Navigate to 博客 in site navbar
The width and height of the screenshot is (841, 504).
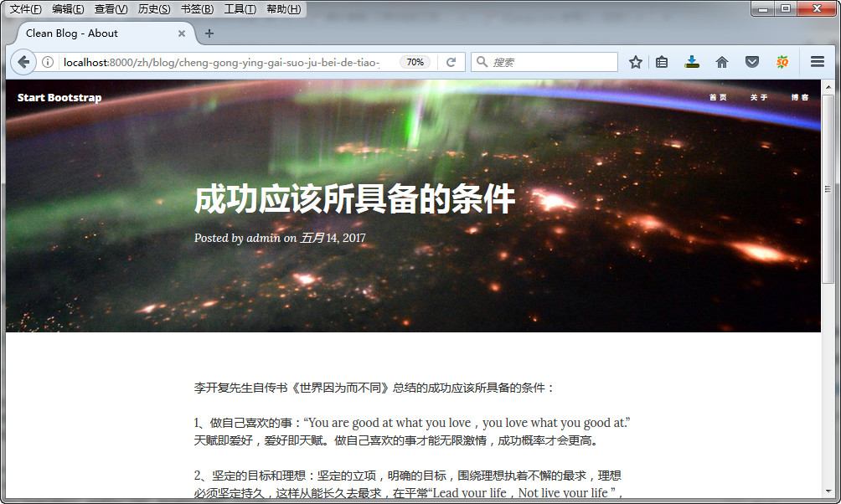pos(800,97)
